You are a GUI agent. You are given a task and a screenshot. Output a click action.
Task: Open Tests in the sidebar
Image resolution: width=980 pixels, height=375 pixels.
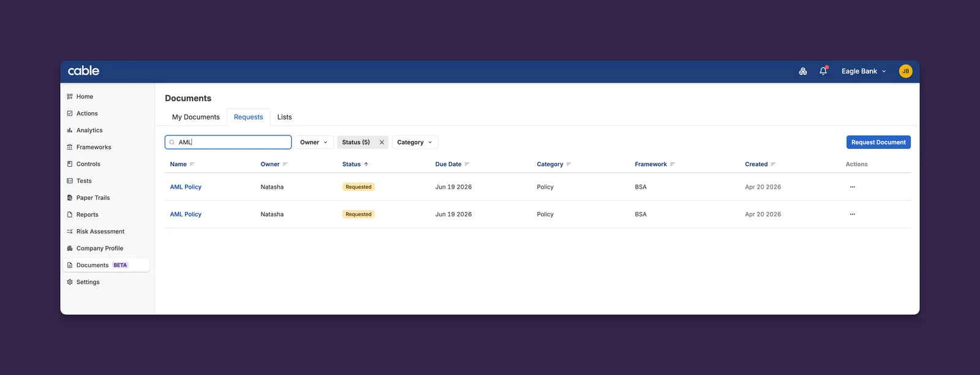[107, 181]
